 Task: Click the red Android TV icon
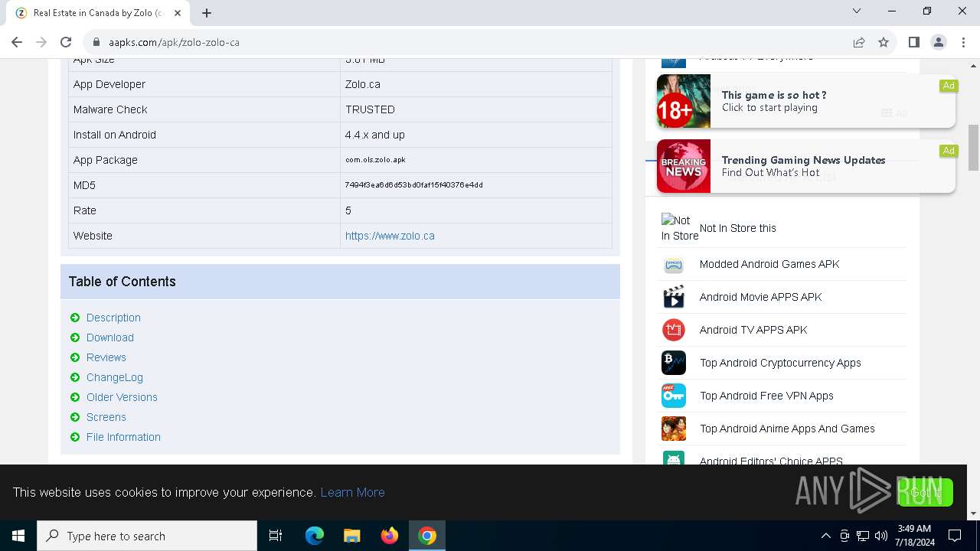click(x=674, y=330)
